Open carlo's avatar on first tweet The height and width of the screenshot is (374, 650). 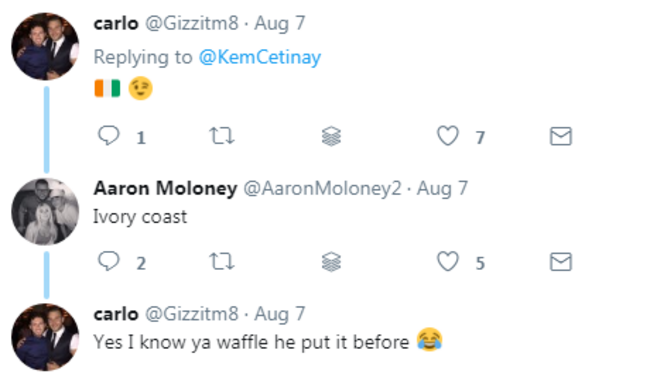click(45, 46)
